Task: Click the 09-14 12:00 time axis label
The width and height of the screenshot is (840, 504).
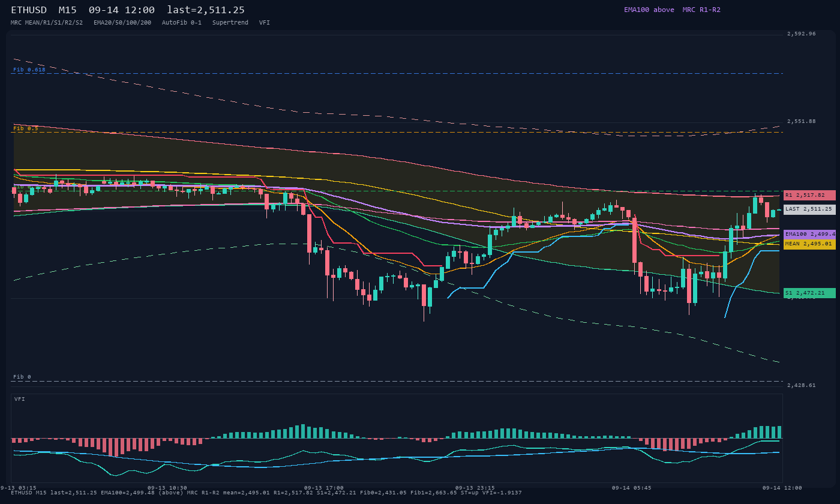Action: 782,488
